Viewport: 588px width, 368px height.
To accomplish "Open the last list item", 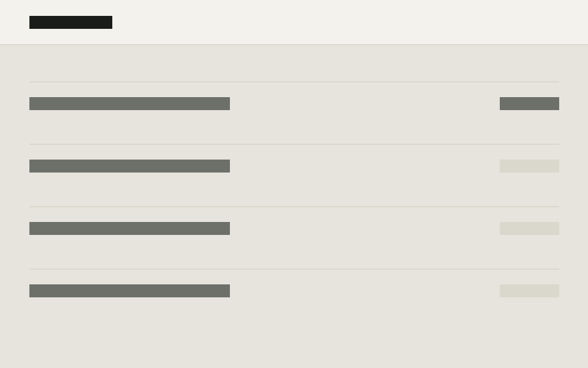I will coord(295,300).
